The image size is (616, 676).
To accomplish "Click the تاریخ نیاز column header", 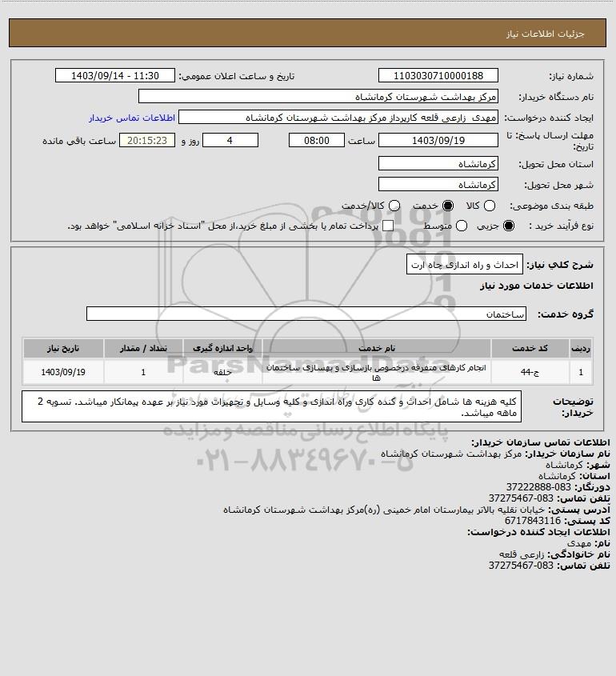I will coord(63,348).
